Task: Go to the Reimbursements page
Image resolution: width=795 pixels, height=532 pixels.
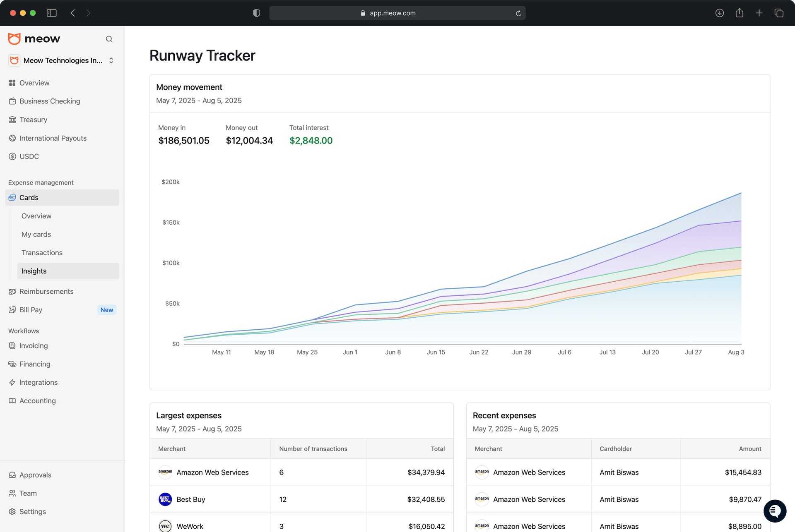Action: [46, 292]
